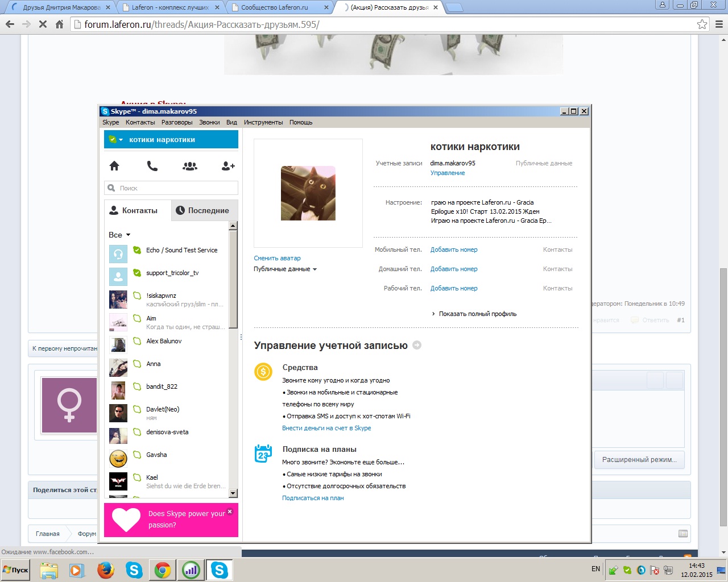Open the status dropdown next to котики наркотики
The height and width of the screenshot is (582, 728).
pyautogui.click(x=116, y=139)
